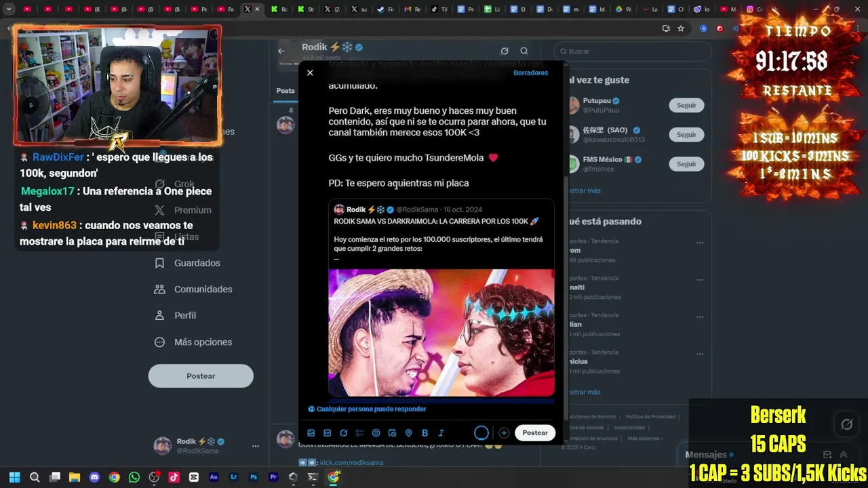Open Borradores drafts link

[530, 73]
